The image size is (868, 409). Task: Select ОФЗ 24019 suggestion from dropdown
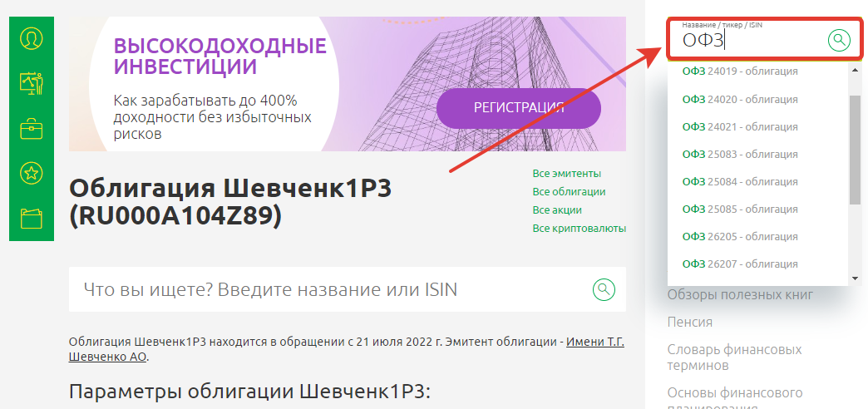point(739,71)
